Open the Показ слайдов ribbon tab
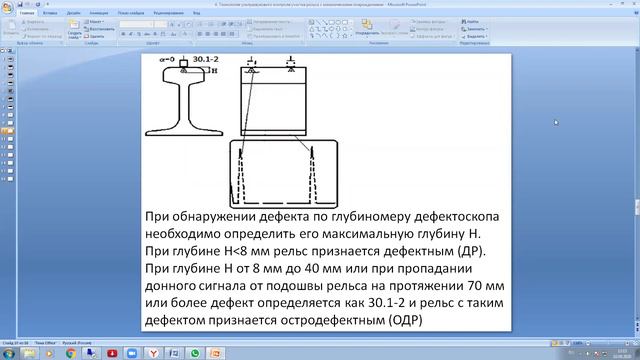Screen dimensions: 640x360 [x=131, y=13]
